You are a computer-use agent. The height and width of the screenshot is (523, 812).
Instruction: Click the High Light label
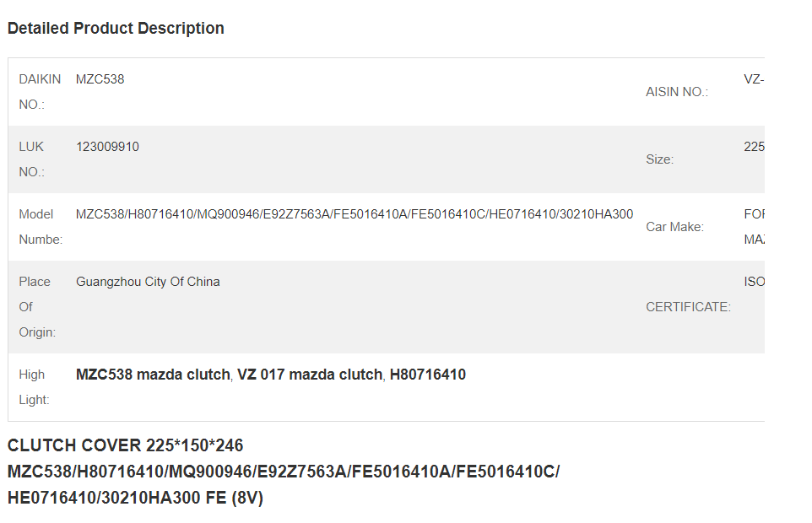[x=34, y=387]
